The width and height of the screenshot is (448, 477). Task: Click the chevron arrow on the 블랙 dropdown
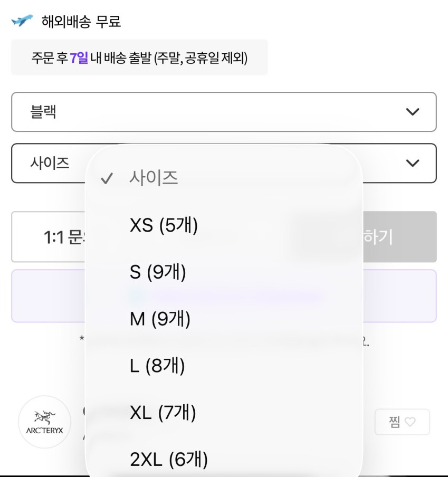click(412, 112)
